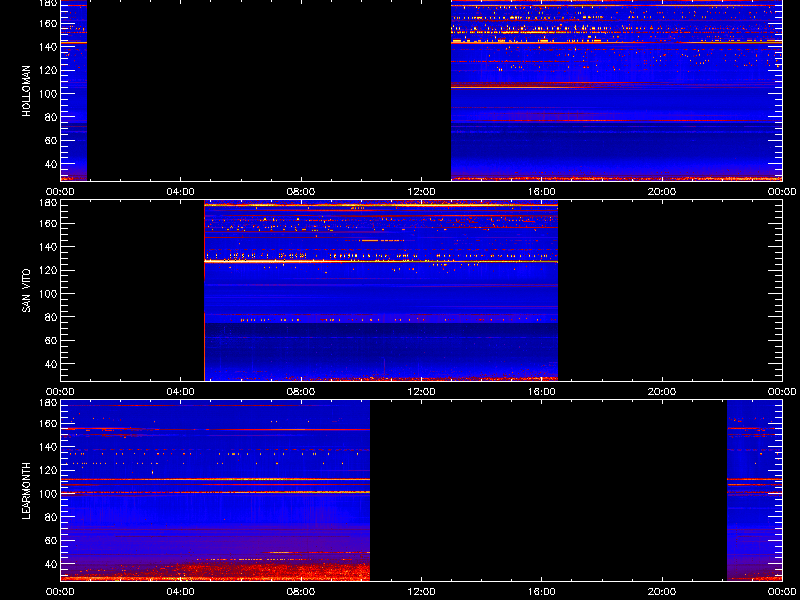Pick the 80 frequency tick on San Vito axis
This screenshot has width=800, height=600.
click(x=53, y=317)
